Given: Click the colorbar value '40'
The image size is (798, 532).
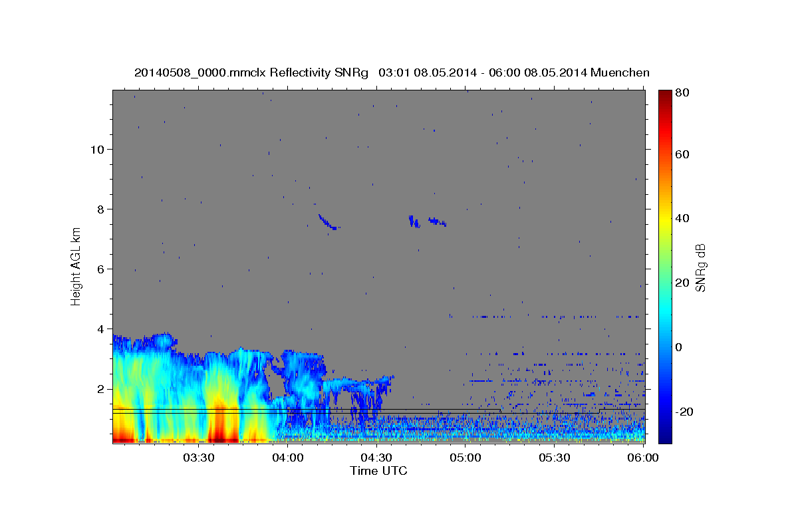Looking at the screenshot, I should click(x=682, y=218).
